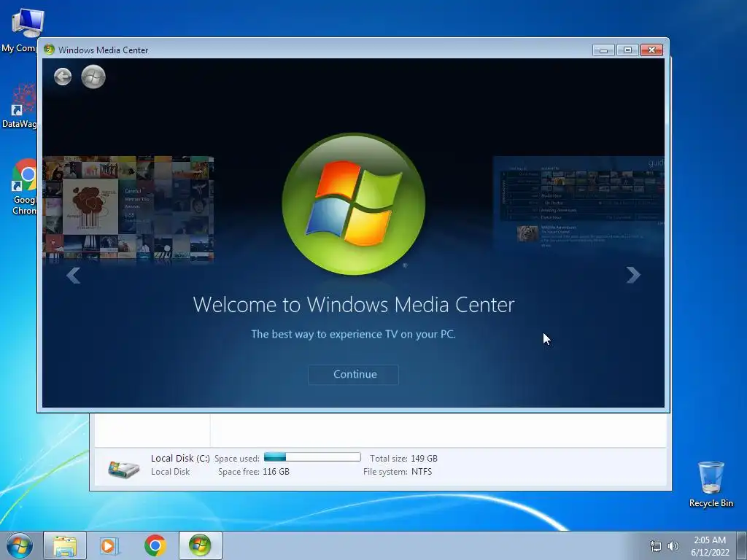Image resolution: width=747 pixels, height=560 pixels.
Task: Open Google Chrome from the taskbar
Action: [x=155, y=545]
